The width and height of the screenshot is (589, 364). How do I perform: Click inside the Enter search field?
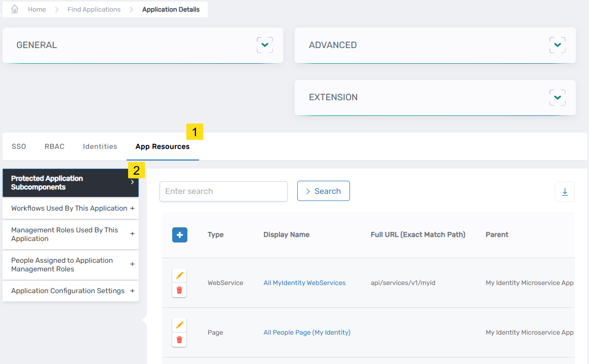[223, 191]
